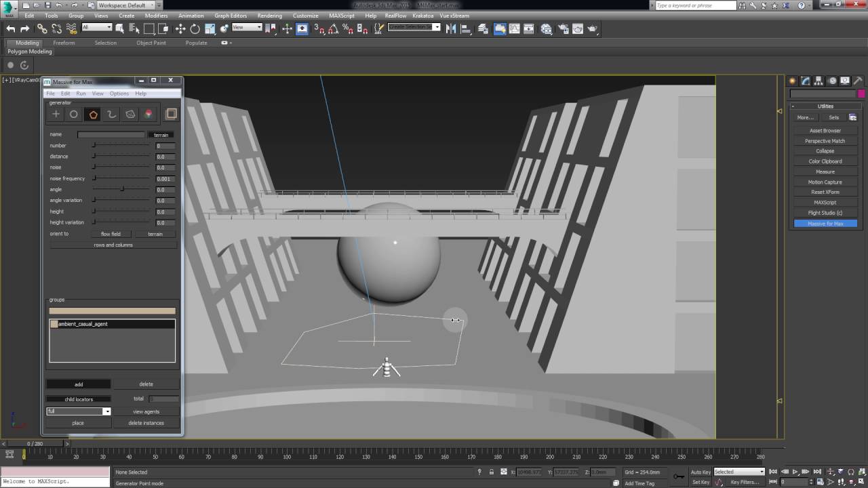The image size is (868, 488).
Task: Toggle 3D Snaps button
Action: (x=319, y=28)
